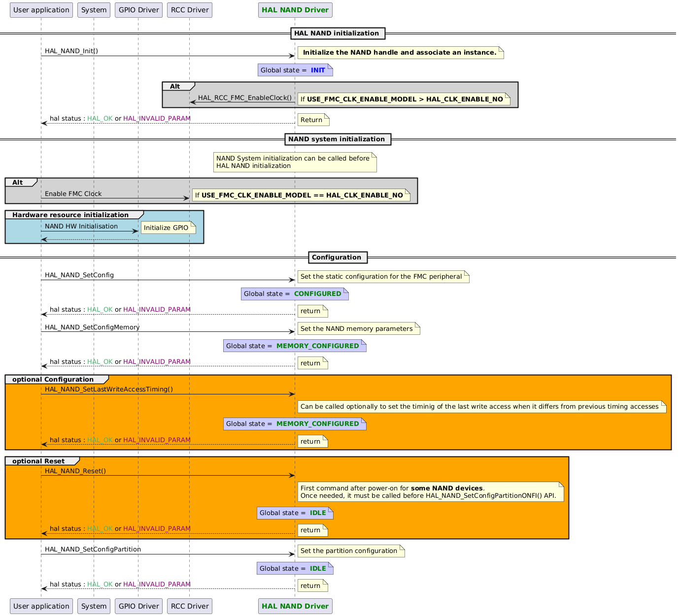This screenshot has width=679, height=616.
Task: Select the 'NAND HW Initialisation' message label
Action: [x=81, y=227]
